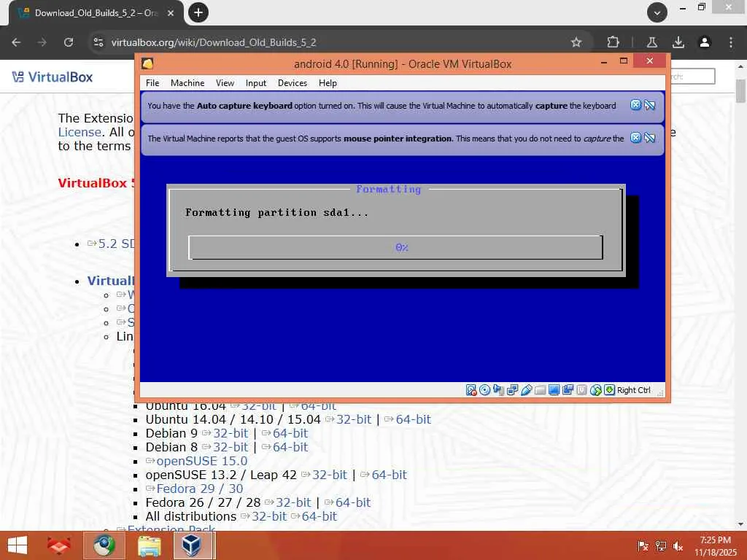Image resolution: width=747 pixels, height=560 pixels.
Task: Open the Fedora 29 / 30 link
Action: (x=200, y=489)
